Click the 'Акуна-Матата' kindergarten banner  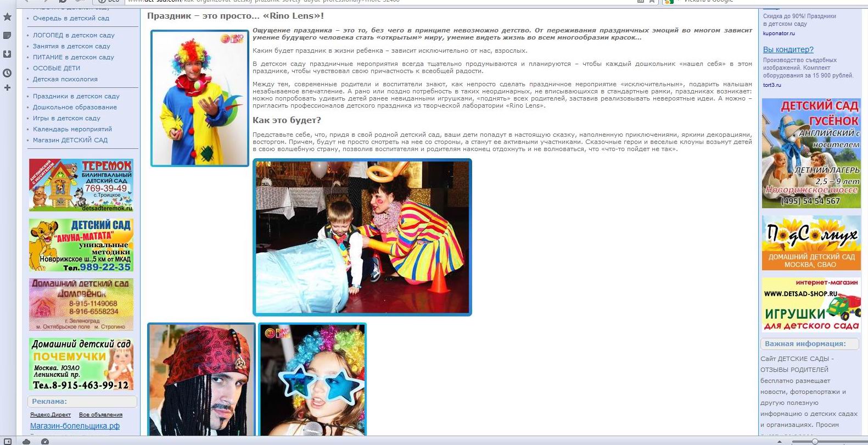click(x=81, y=245)
